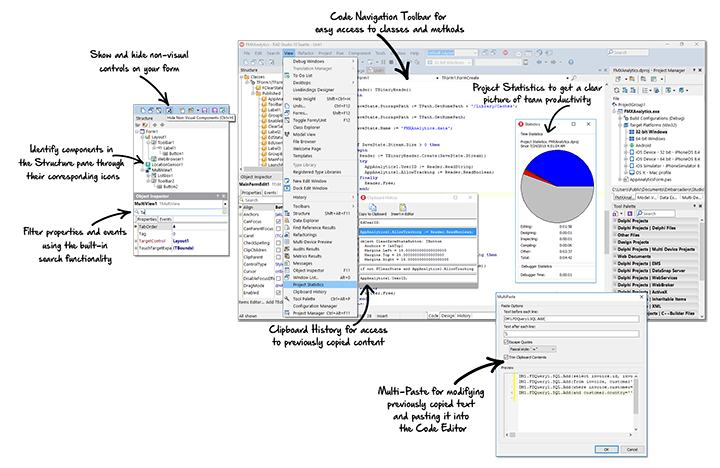This screenshot has width=720, height=468.
Task: Click OK in MultiPaste dialog
Action: pos(606,449)
